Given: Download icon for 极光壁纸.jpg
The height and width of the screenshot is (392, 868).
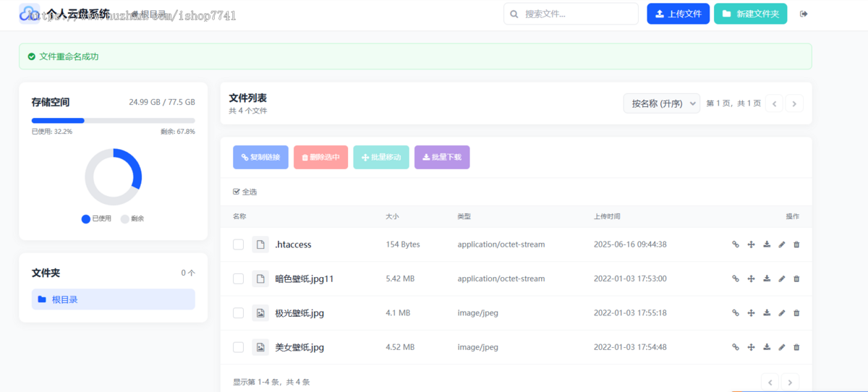Looking at the screenshot, I should (x=767, y=313).
